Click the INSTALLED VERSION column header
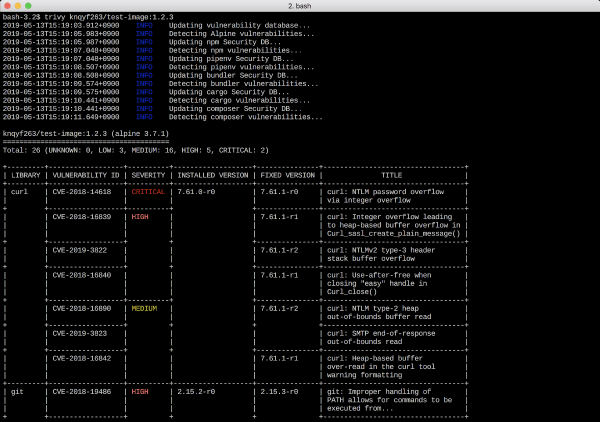This screenshot has width=600, height=422. [212, 174]
